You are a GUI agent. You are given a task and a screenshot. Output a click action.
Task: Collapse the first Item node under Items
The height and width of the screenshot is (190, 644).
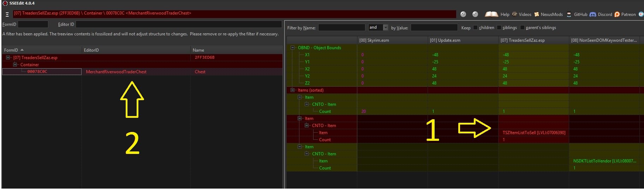[300, 97]
